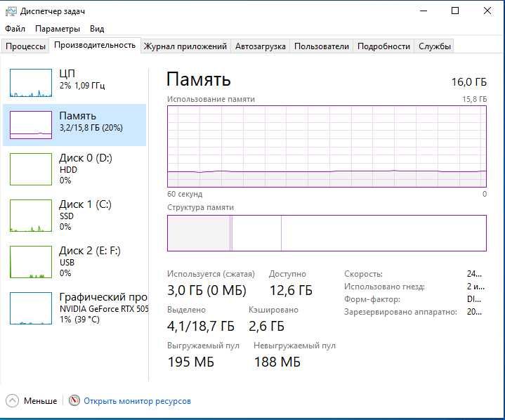Switch to the Пользователи tab

point(322,46)
